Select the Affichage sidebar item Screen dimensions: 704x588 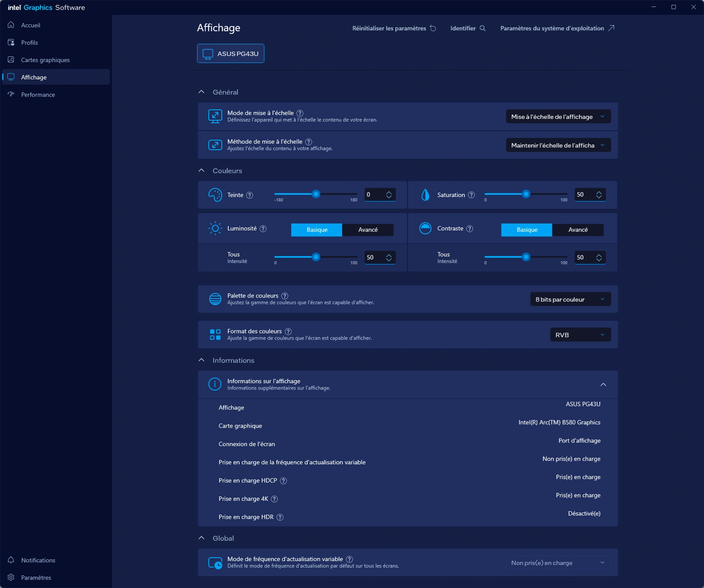(x=56, y=77)
